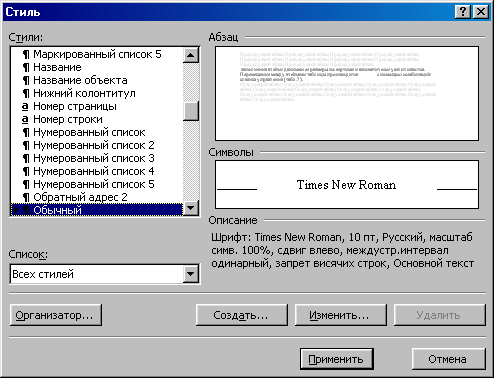494x378 pixels.
Task: Click the Изменить button
Action: pyautogui.click(x=340, y=315)
